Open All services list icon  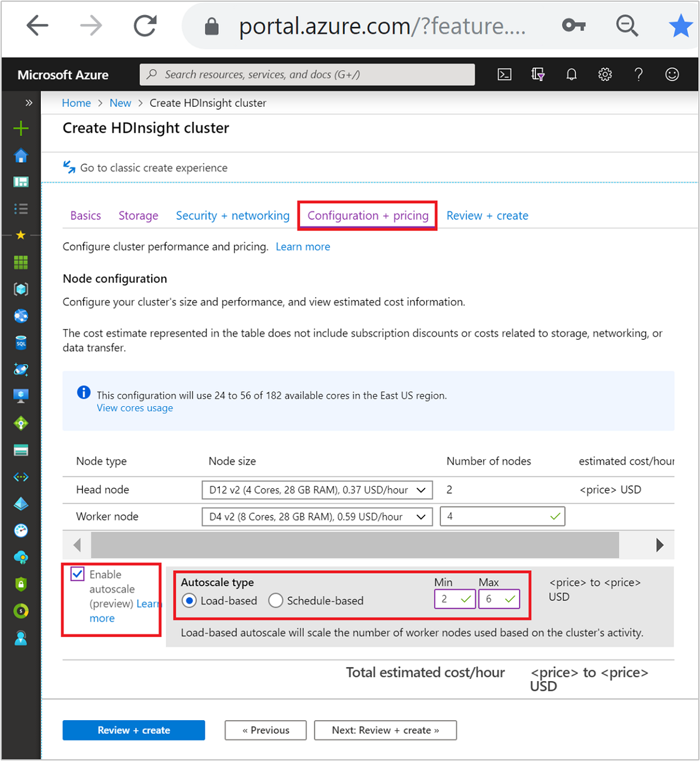pos(21,209)
